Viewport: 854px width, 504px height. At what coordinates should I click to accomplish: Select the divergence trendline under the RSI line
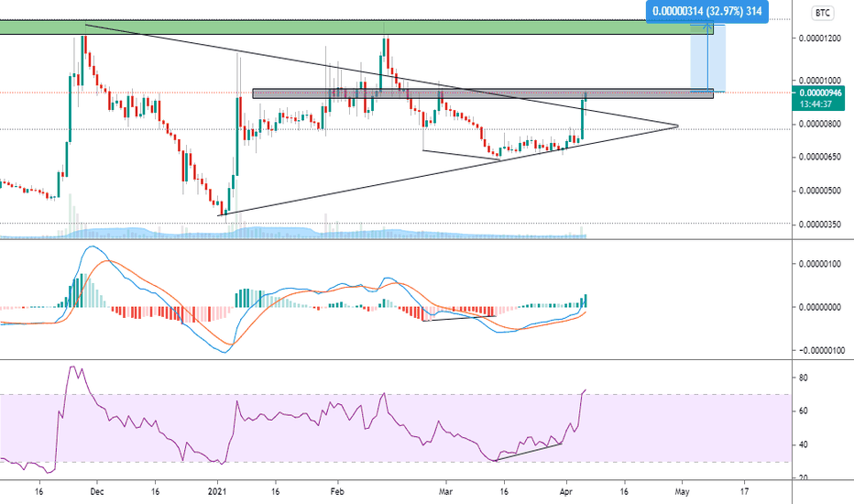point(529,453)
